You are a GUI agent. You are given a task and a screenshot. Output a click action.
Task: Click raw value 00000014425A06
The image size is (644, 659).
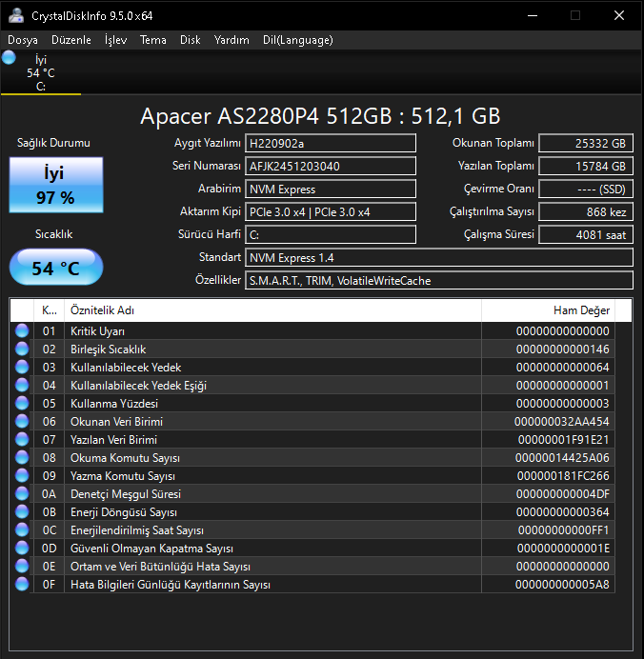[x=562, y=458]
